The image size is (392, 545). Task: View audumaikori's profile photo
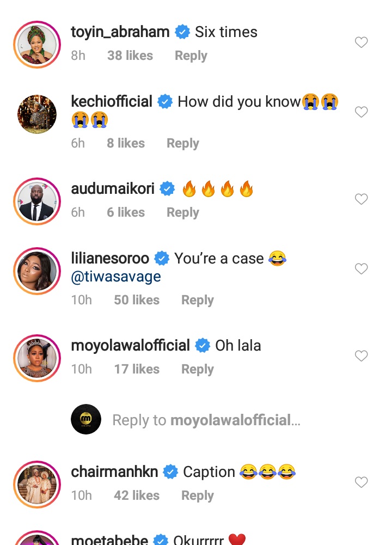pyautogui.click(x=36, y=201)
